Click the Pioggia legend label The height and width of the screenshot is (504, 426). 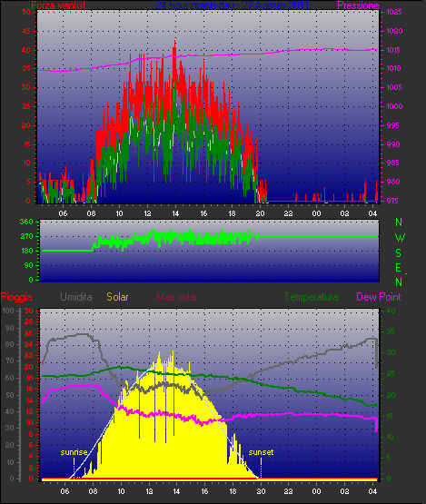click(16, 297)
